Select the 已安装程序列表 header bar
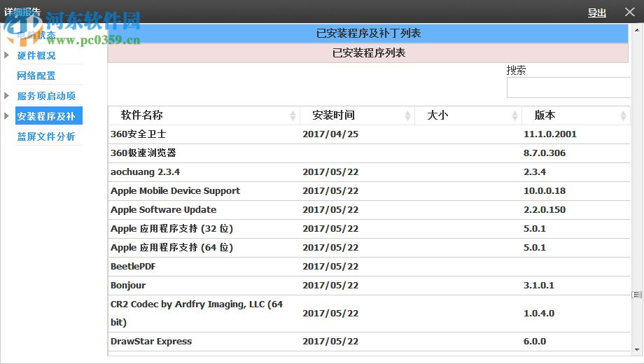This screenshot has width=644, height=364. [x=368, y=53]
